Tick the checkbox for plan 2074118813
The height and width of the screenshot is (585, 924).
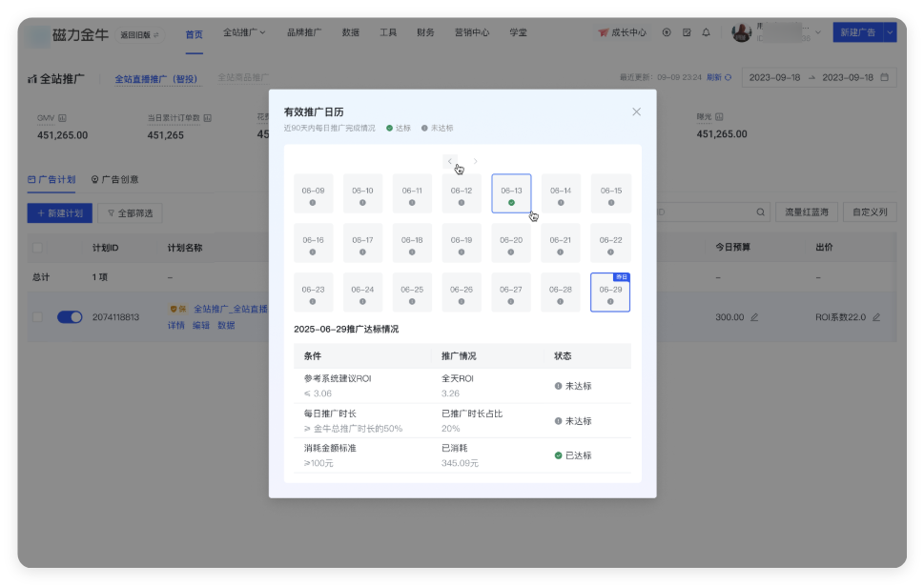pos(38,317)
